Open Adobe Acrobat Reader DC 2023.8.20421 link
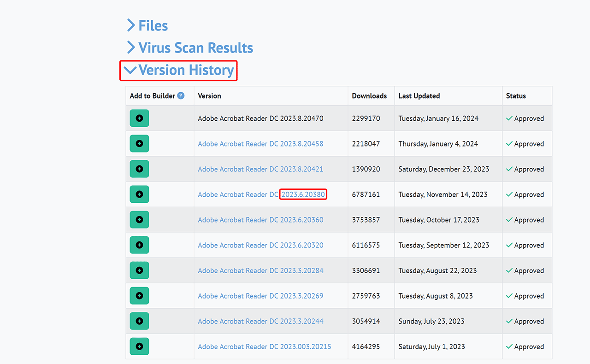 click(260, 169)
